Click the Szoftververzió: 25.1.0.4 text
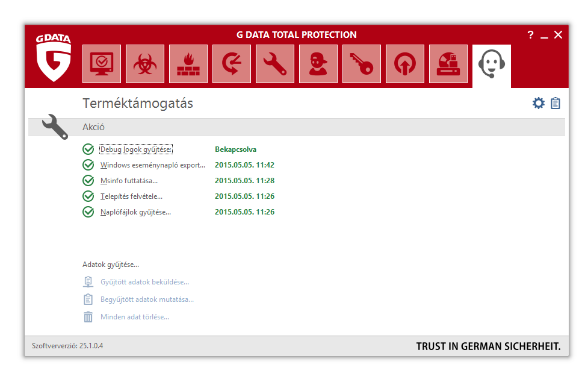The height and width of the screenshot is (373, 588). pos(67,346)
